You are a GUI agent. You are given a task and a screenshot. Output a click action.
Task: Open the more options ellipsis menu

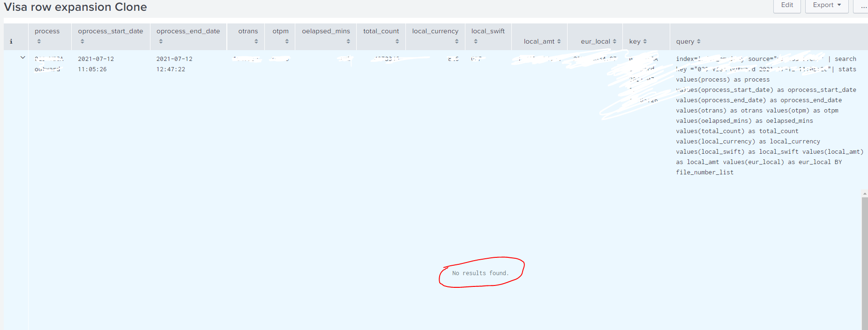[x=863, y=6]
